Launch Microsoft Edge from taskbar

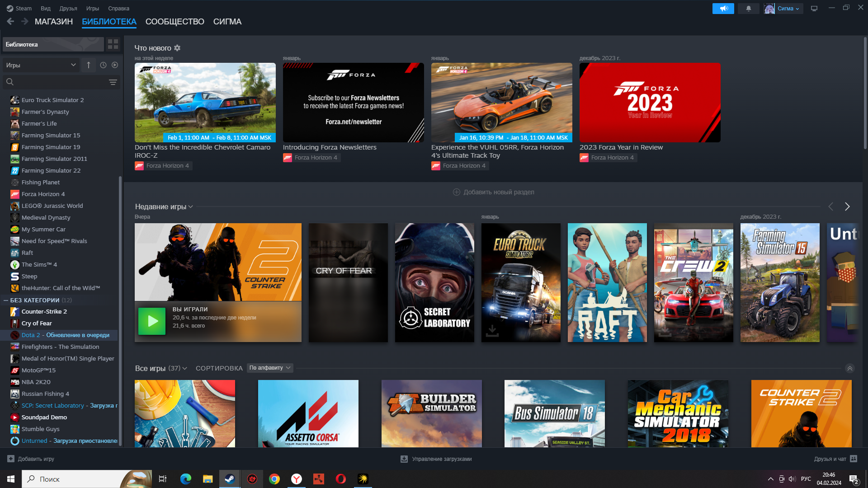point(185,479)
